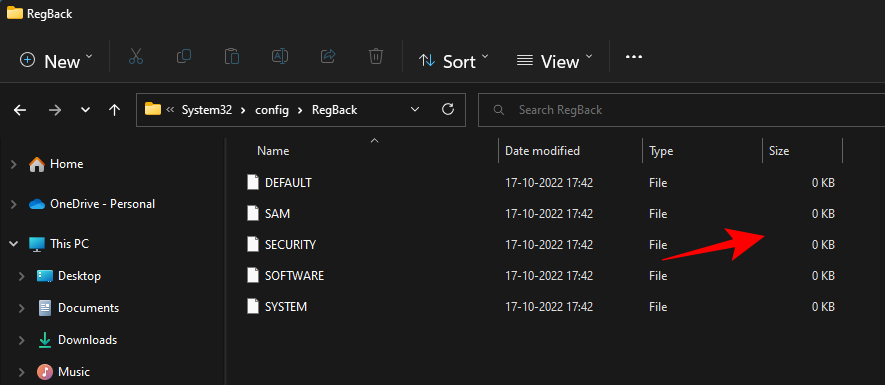885x385 pixels.
Task: Click the This PC monitor icon
Action: (x=37, y=244)
